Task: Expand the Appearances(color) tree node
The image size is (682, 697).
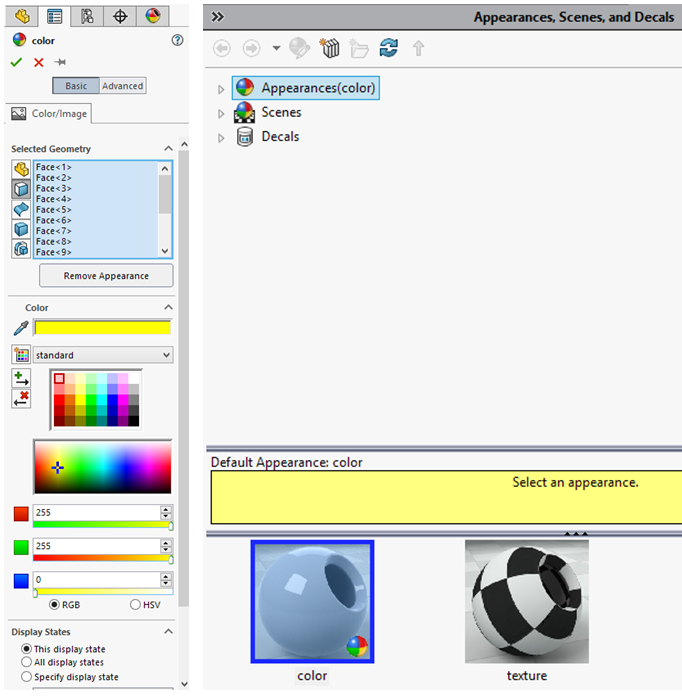Action: pyautogui.click(x=222, y=89)
